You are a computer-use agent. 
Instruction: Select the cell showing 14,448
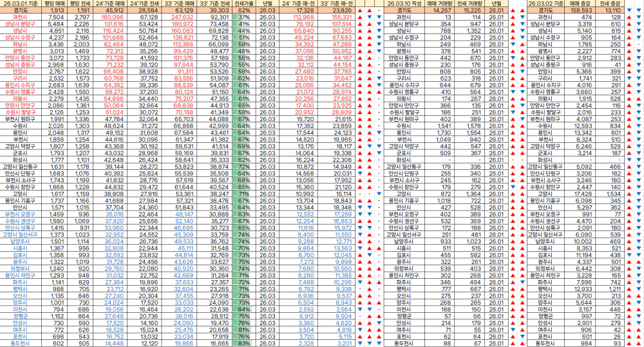(109, 343)
